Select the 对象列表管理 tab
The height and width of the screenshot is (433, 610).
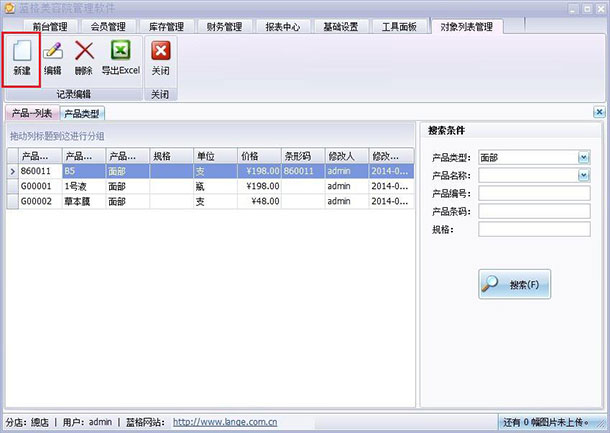[466, 27]
